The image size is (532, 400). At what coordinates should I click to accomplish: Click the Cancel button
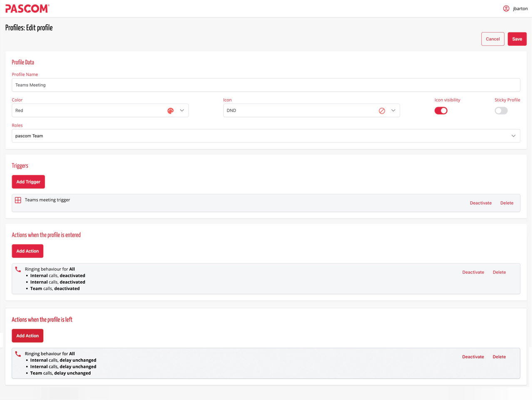pyautogui.click(x=493, y=39)
